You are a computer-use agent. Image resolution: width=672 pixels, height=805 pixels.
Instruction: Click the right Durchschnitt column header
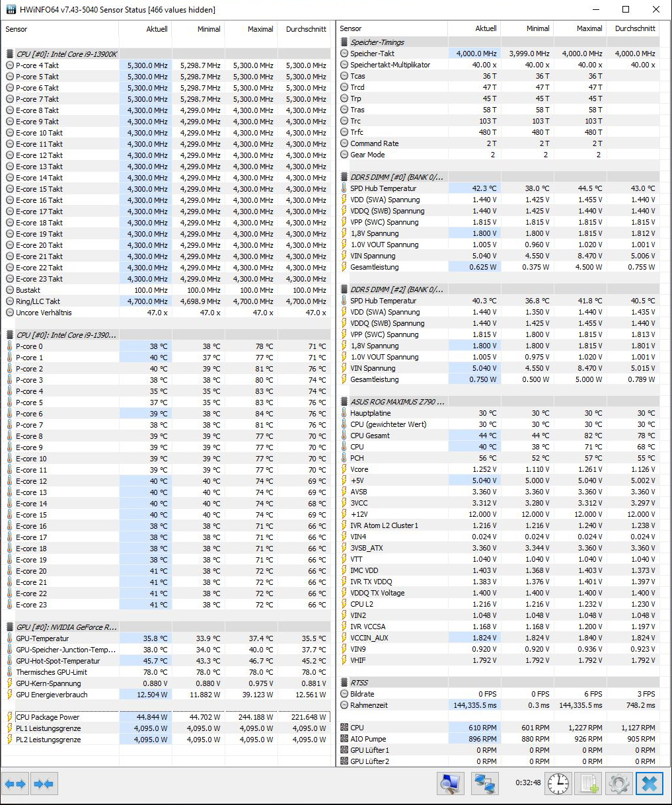[634, 29]
